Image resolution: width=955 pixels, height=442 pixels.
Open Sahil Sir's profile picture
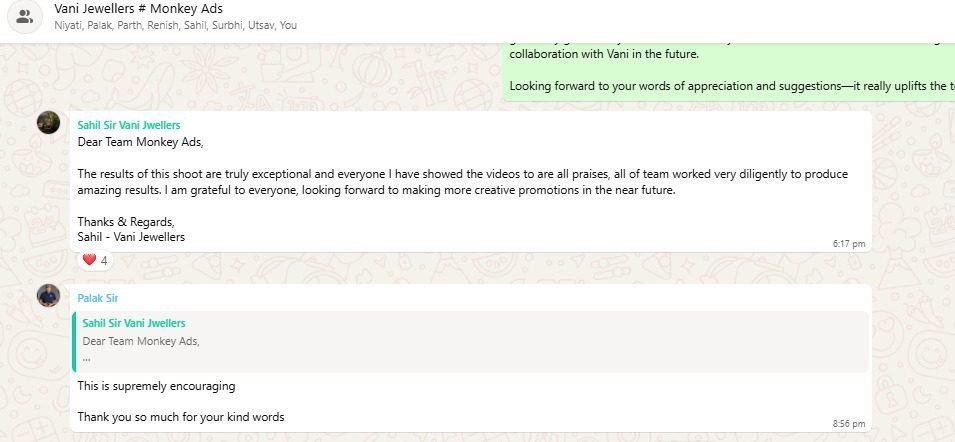[x=48, y=122]
